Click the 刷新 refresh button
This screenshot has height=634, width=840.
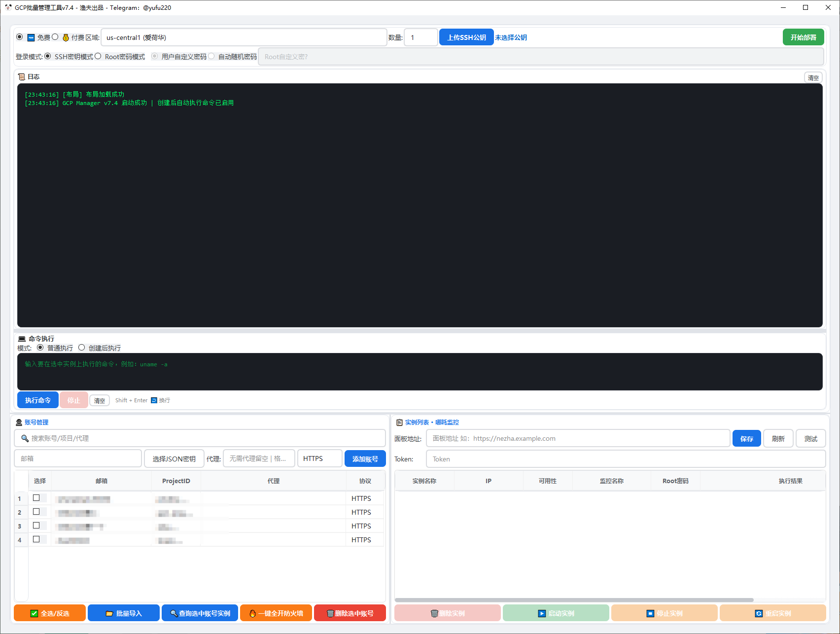coord(778,439)
